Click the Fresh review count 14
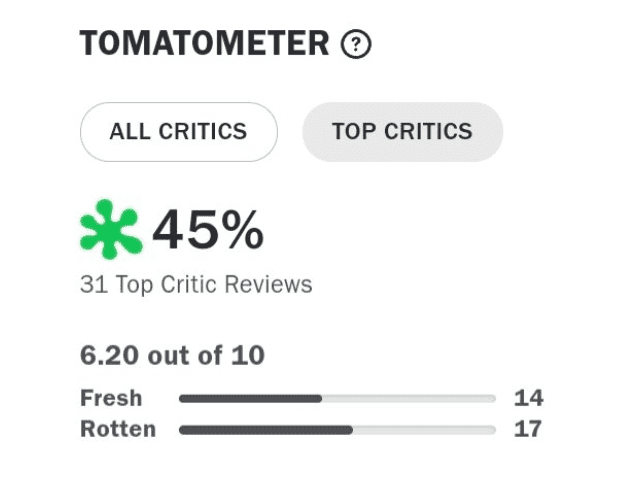This screenshot has height=483, width=617. pos(528,398)
